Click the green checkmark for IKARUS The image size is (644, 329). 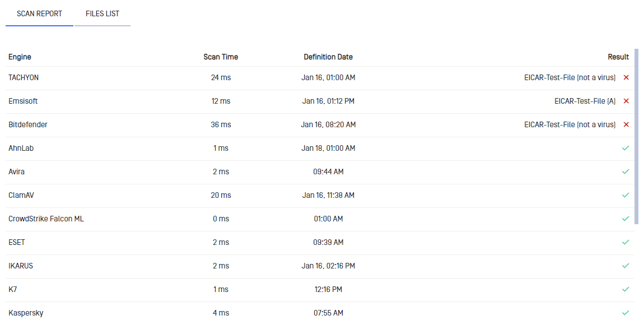[x=626, y=266]
